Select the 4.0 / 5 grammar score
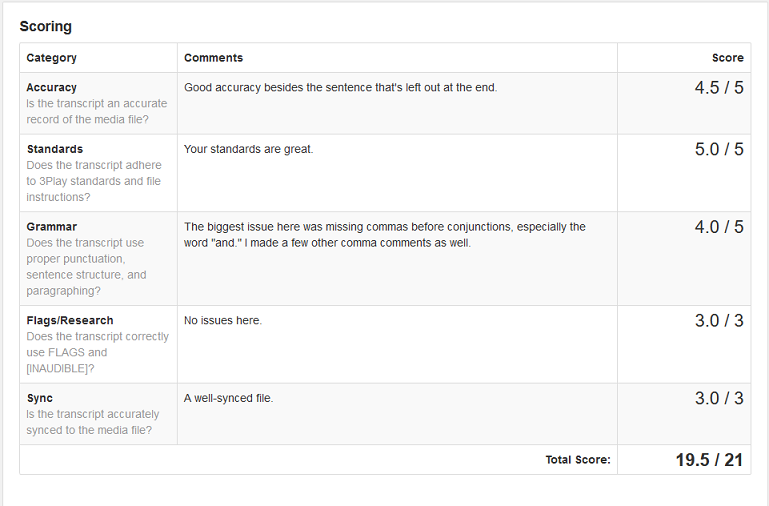Screen dimensions: 769x506 (x=719, y=227)
